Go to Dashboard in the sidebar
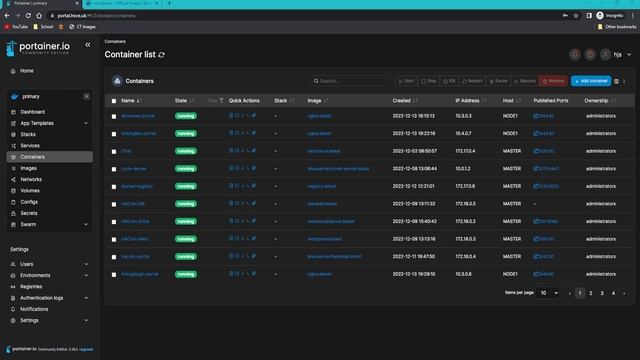Image resolution: width=640 pixels, height=360 pixels. pyautogui.click(x=32, y=112)
